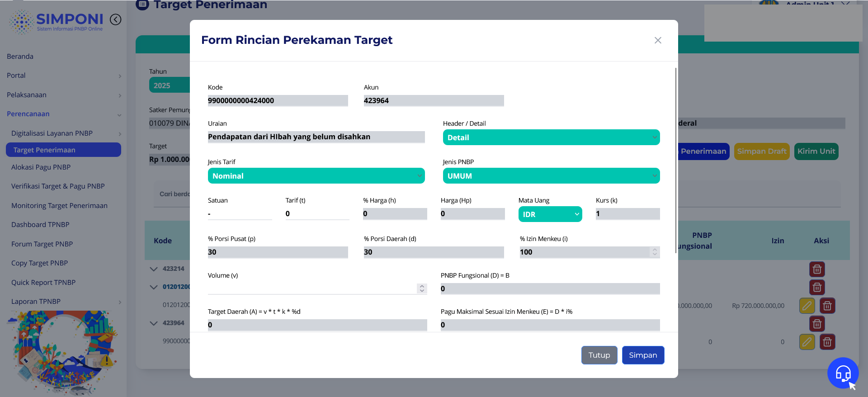The height and width of the screenshot is (397, 868).
Task: Open the headset support chat icon
Action: click(843, 373)
